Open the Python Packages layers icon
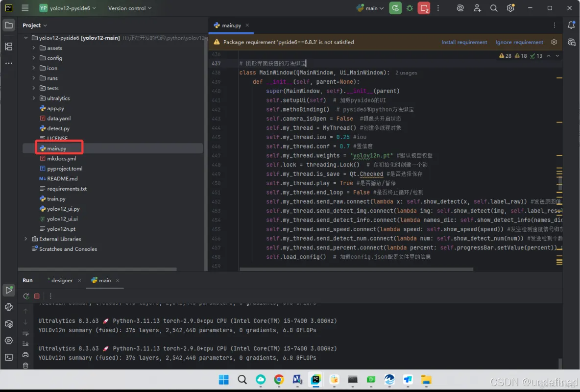The image size is (580, 392). click(x=8, y=324)
